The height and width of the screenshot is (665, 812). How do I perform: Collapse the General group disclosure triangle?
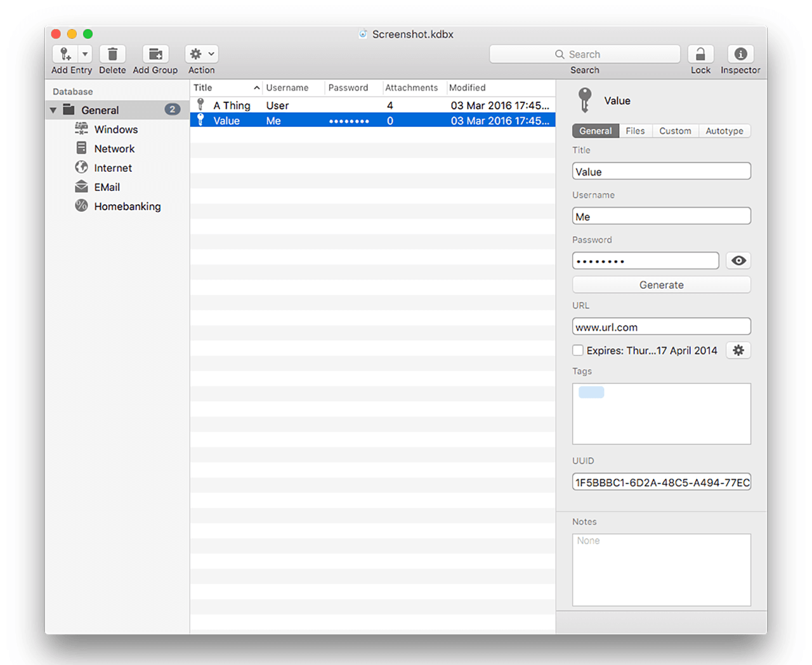click(54, 110)
